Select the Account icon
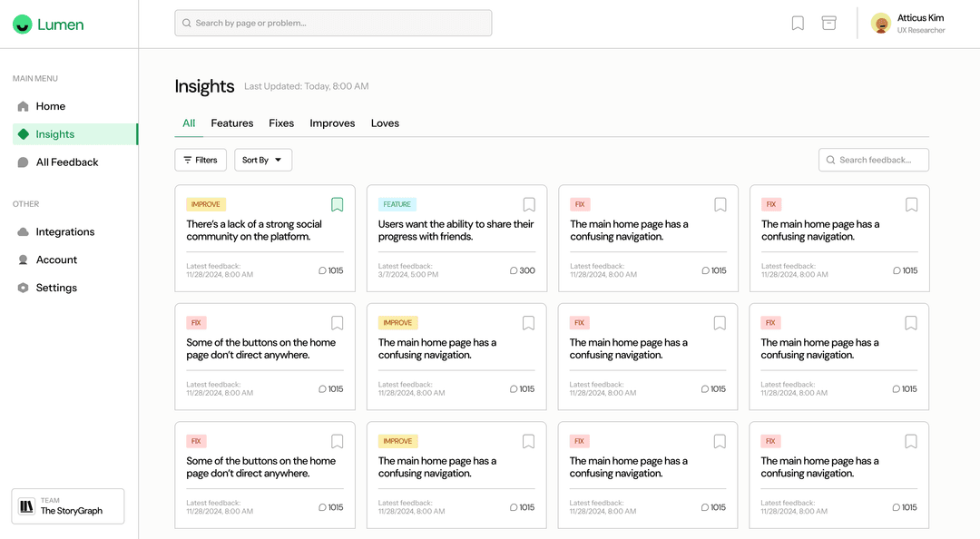Image resolution: width=980 pixels, height=539 pixels. tap(22, 260)
